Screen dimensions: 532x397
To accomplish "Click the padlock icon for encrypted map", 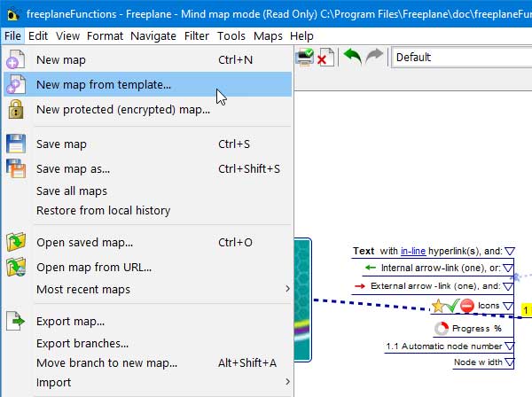I will (x=16, y=109).
